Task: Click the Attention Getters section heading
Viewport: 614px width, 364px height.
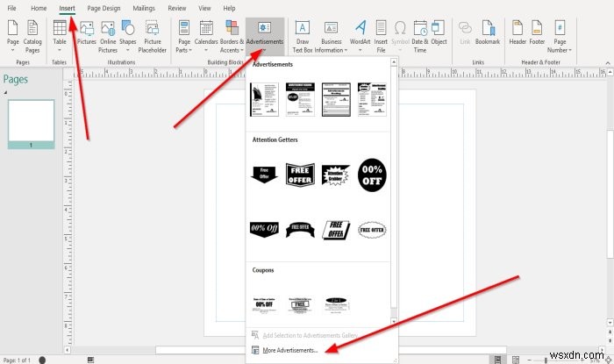Action: [275, 139]
